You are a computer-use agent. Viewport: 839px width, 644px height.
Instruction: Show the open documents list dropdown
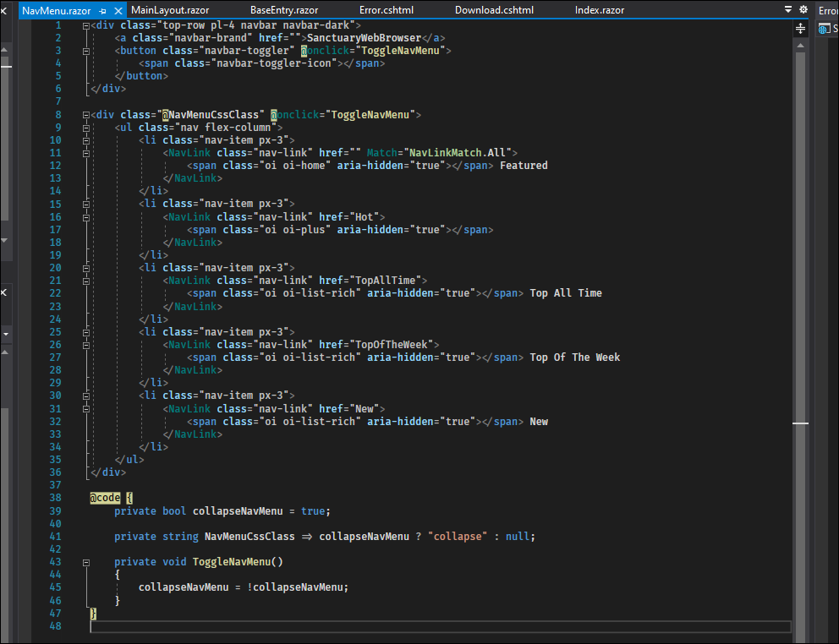click(788, 9)
